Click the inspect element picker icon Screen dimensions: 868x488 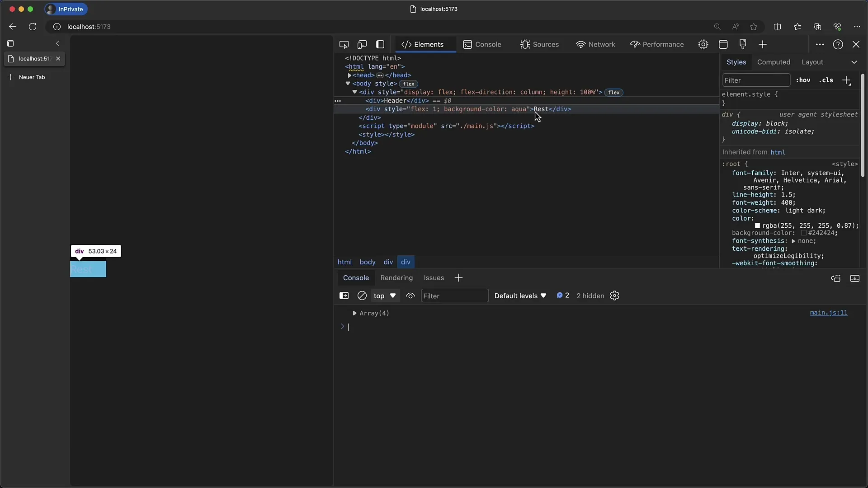pyautogui.click(x=344, y=44)
